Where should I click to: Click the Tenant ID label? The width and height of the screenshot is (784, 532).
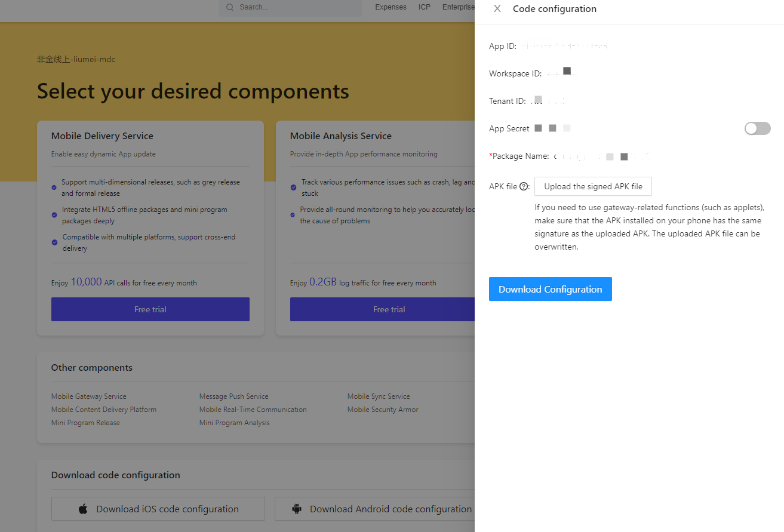[508, 102]
